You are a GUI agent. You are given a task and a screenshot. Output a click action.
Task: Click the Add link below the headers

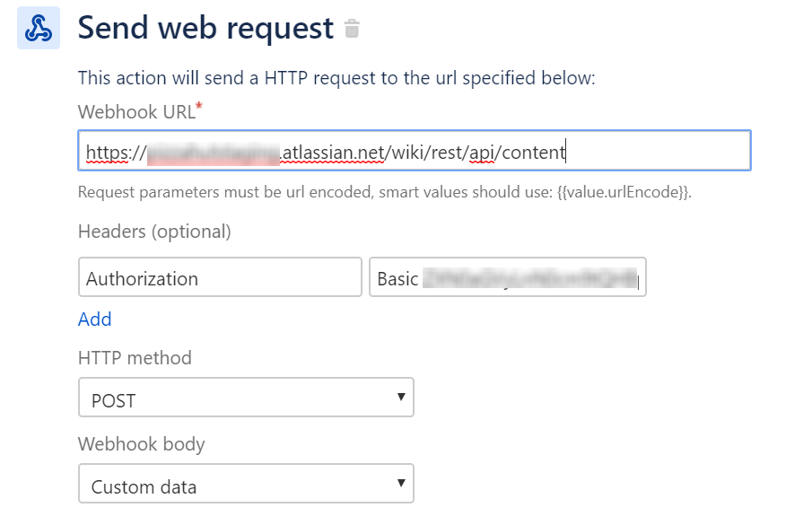pos(94,319)
